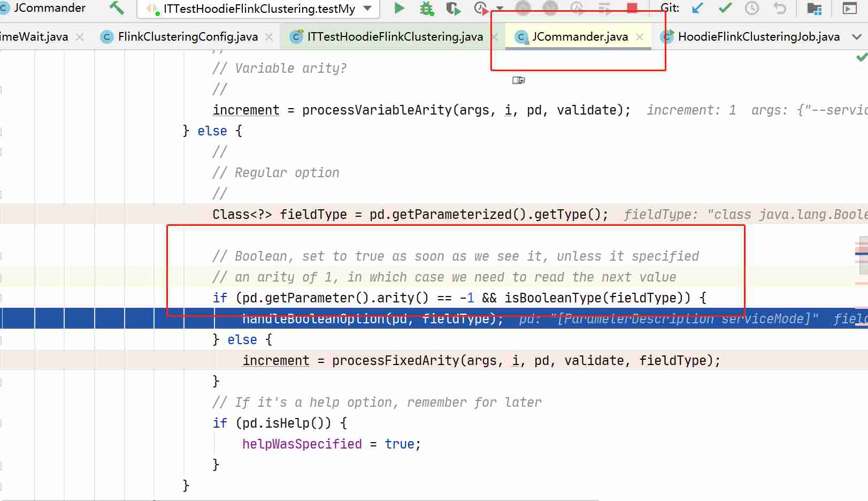The width and height of the screenshot is (868, 501).
Task: Open HoodieFlinkClusteringJob.java tab
Action: click(x=758, y=36)
